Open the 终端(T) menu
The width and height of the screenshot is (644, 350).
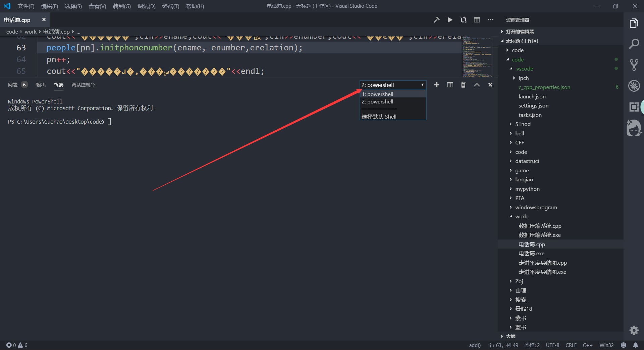pyautogui.click(x=171, y=6)
